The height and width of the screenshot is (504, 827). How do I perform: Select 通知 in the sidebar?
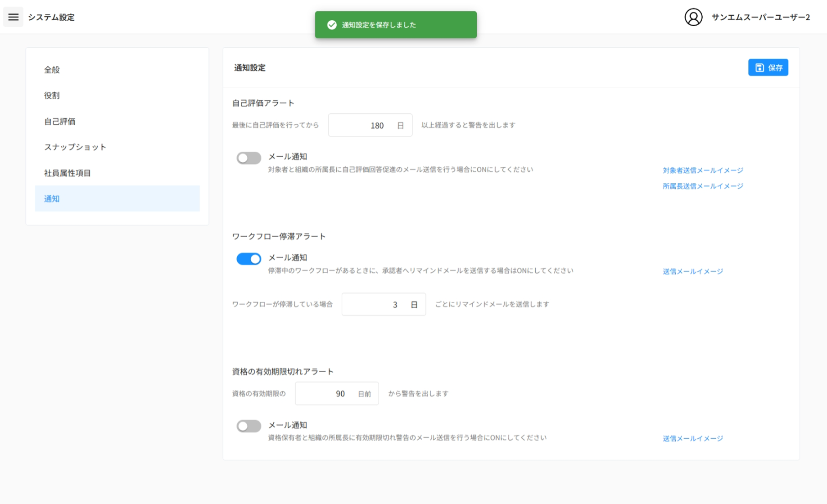[117, 198]
